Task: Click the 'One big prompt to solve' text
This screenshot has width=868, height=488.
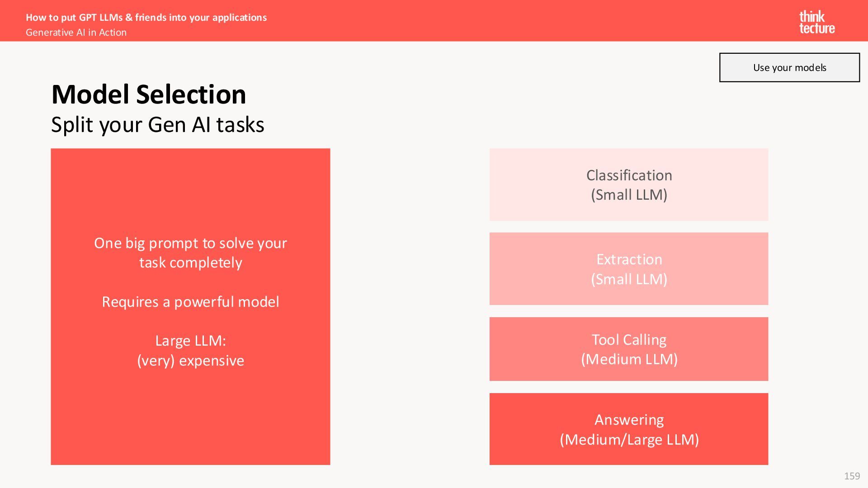Action: tap(190, 253)
